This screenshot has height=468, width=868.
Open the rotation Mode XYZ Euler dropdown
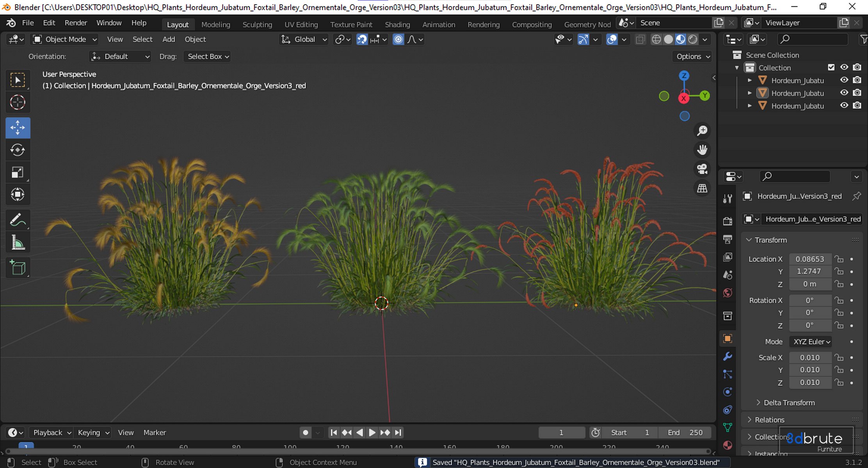[811, 342]
